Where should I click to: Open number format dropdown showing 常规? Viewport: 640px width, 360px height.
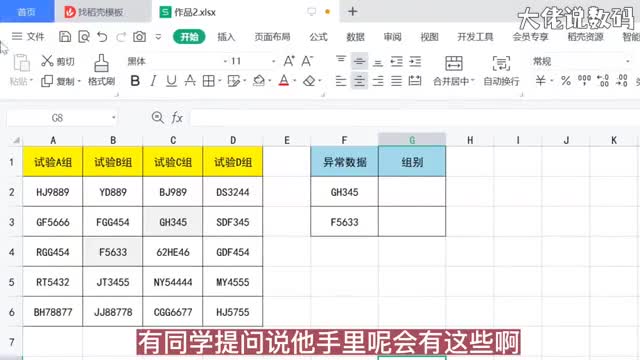click(628, 61)
